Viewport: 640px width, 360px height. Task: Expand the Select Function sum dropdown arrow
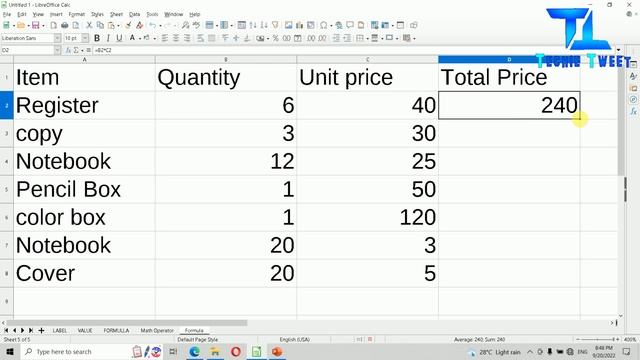click(82, 50)
